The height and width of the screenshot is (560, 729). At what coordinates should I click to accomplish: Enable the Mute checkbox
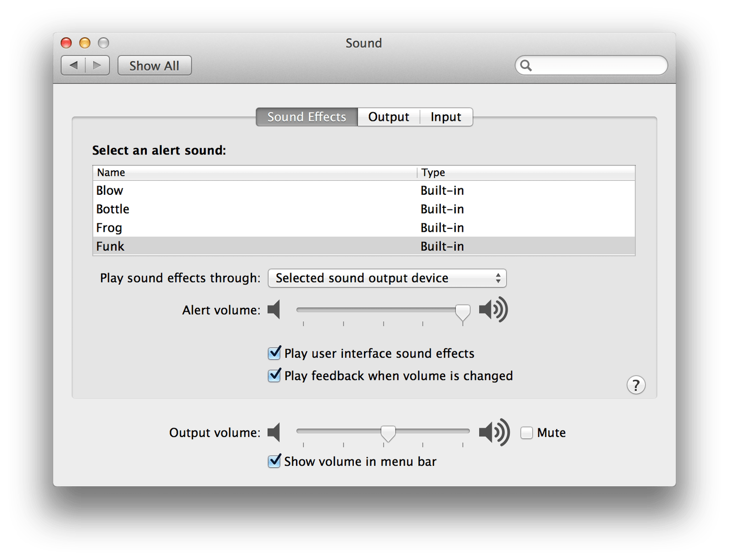[526, 433]
